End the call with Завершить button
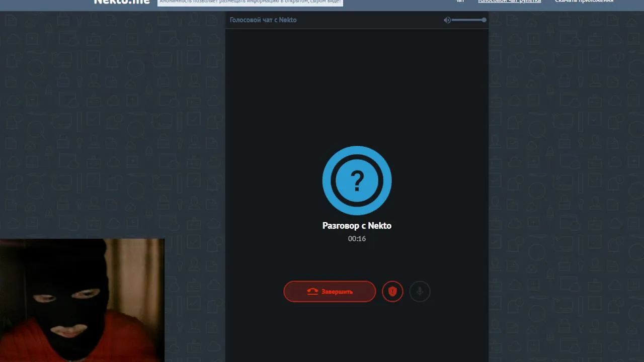The width and height of the screenshot is (644, 362). pos(330,292)
